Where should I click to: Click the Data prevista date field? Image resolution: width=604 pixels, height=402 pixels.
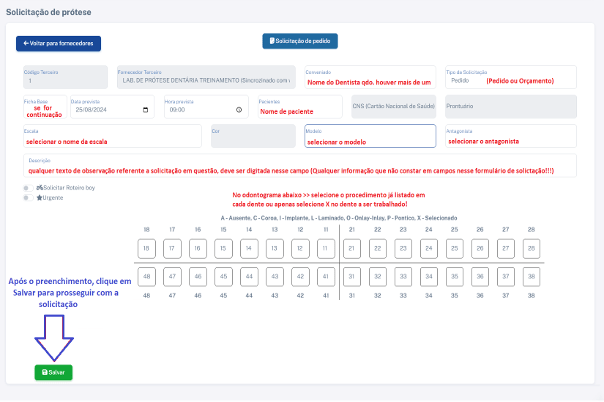112,107
